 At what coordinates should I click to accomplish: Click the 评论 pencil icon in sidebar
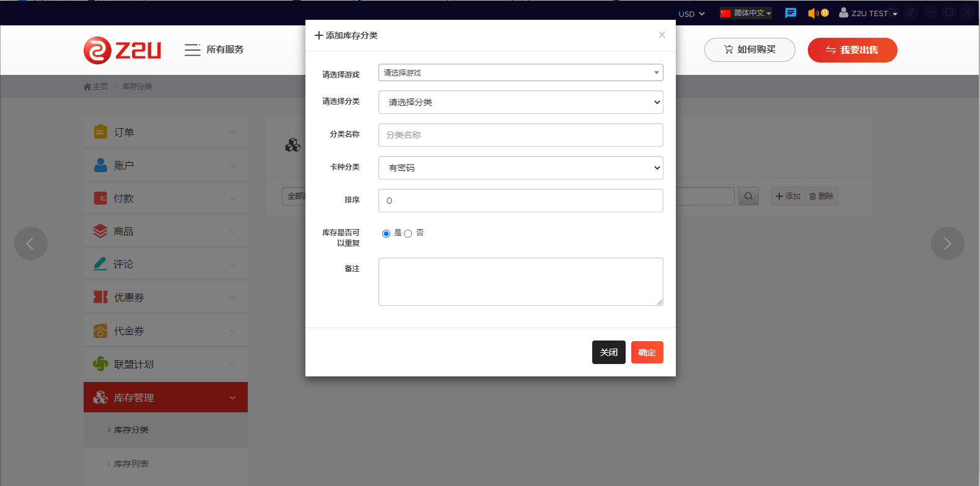pyautogui.click(x=100, y=264)
